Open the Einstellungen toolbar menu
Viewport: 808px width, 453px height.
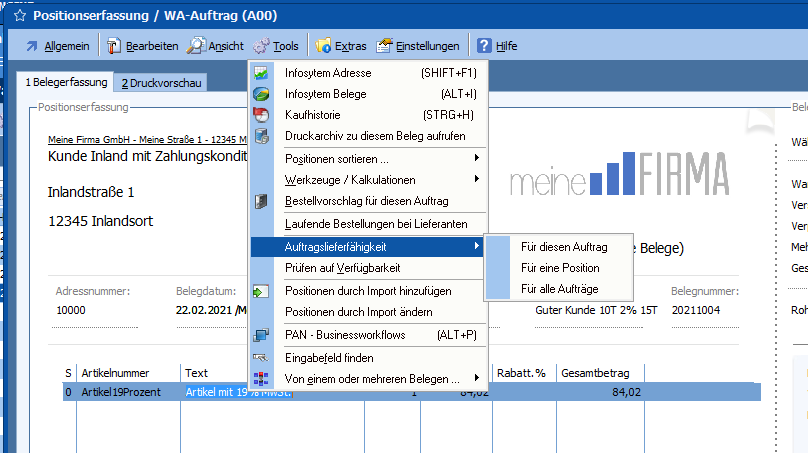[x=418, y=46]
